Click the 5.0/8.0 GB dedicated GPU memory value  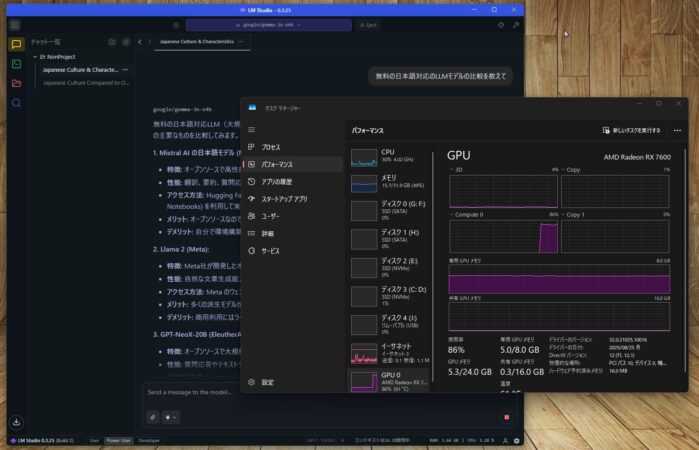pos(519,350)
